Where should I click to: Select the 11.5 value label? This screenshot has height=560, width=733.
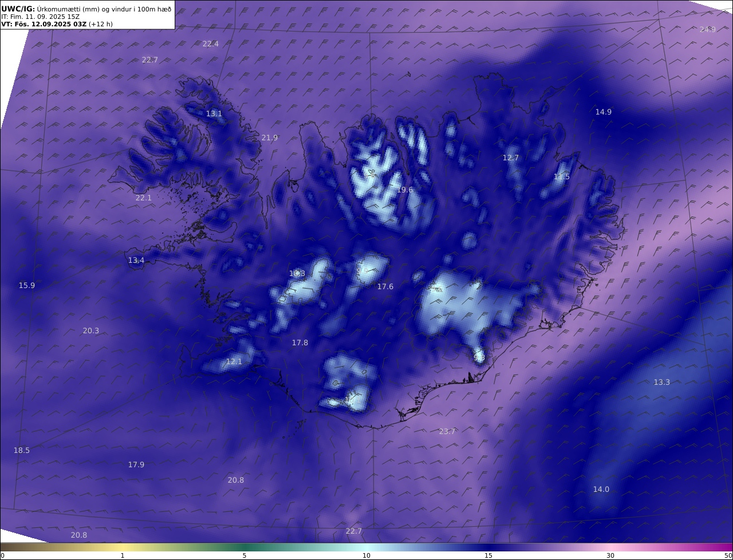562,177
